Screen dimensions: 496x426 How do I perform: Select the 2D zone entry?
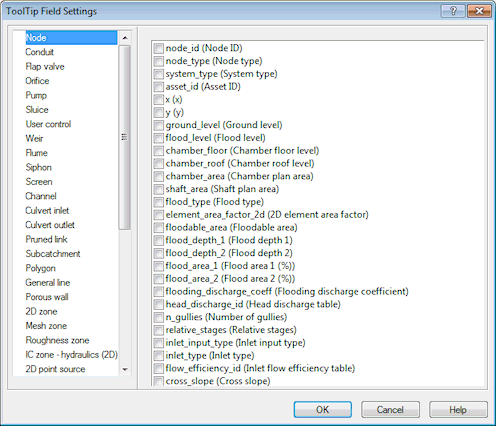pyautogui.click(x=41, y=311)
